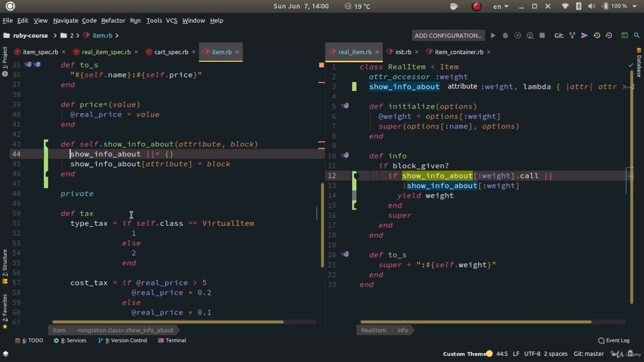The width and height of the screenshot is (644, 362).
Task: Switch to cart_spec.rb tab
Action: [171, 52]
